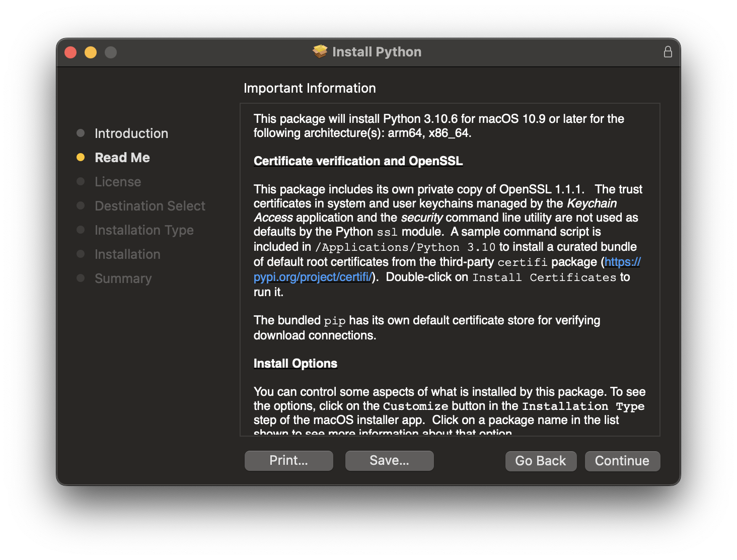The height and width of the screenshot is (560, 737).
Task: Click the License step label
Action: [118, 182]
